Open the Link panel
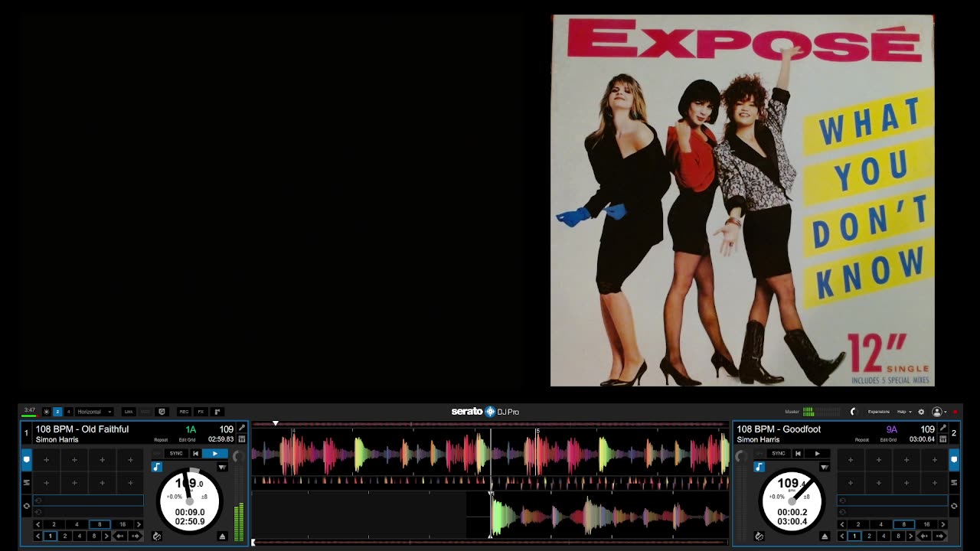980x551 pixels. [129, 412]
